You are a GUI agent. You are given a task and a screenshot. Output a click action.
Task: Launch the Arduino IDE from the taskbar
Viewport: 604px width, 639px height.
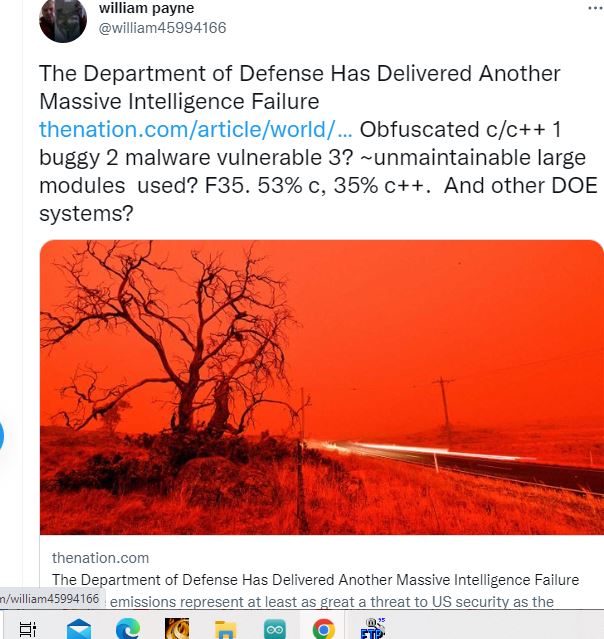[274, 630]
